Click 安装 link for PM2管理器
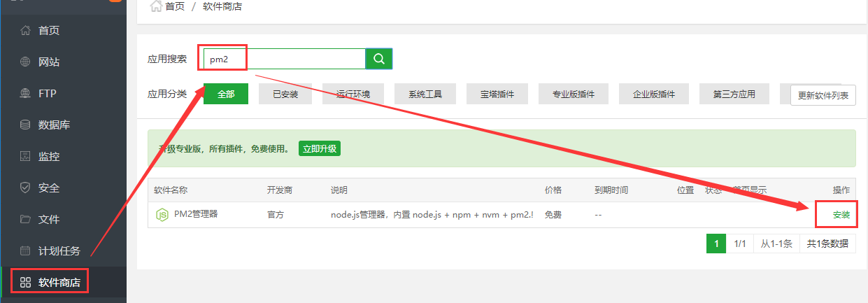868x303 pixels. point(841,215)
